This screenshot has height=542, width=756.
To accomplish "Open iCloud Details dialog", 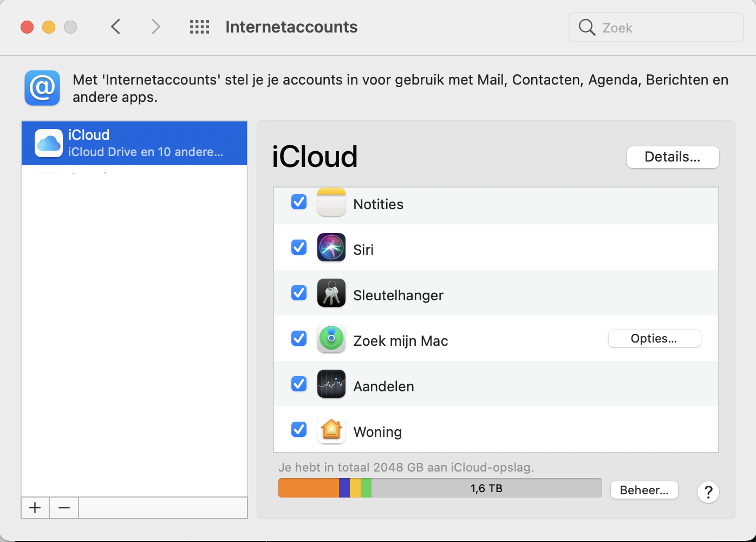I will pos(673,157).
